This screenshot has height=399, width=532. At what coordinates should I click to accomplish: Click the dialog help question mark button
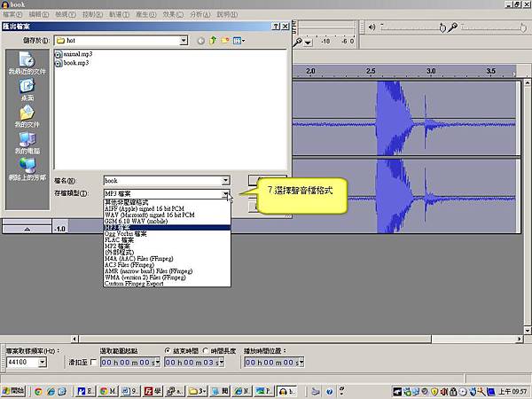(x=276, y=26)
